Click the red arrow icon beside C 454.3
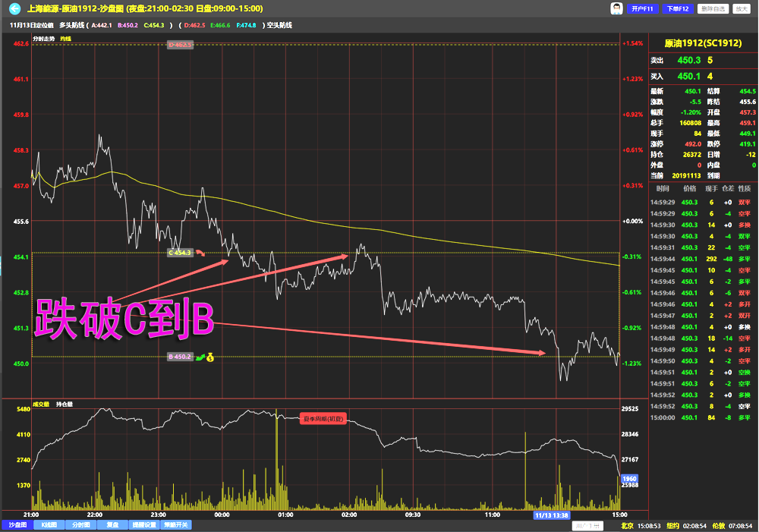Viewport: 759px width, 532px height. coord(200,252)
